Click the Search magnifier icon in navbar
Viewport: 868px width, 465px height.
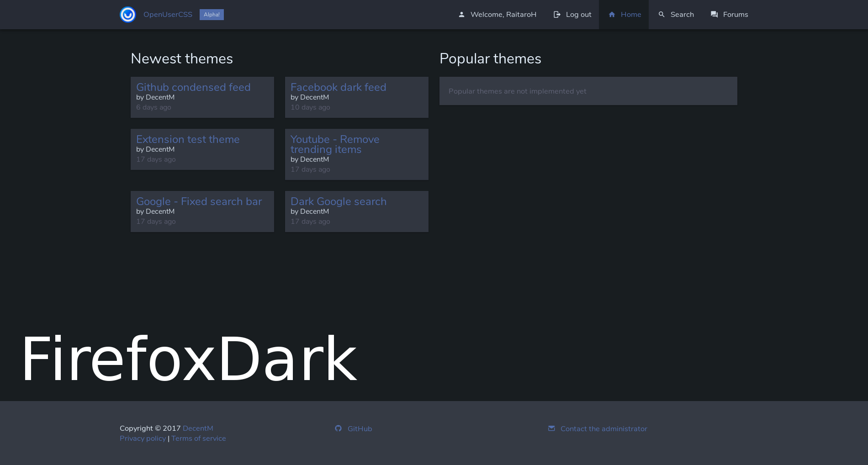click(x=662, y=15)
